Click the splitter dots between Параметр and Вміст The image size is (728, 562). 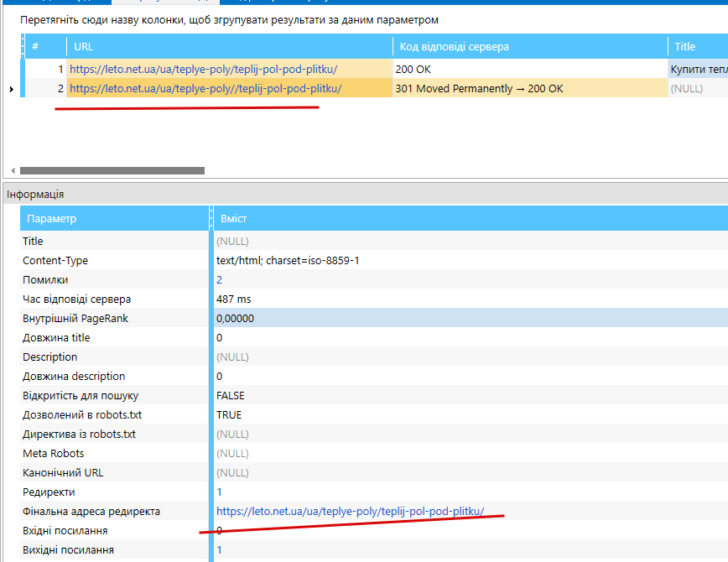click(211, 218)
